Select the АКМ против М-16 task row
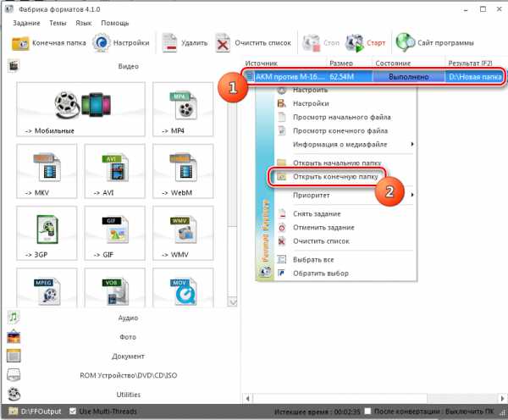Screen dimensions: 508x420 pos(374,77)
